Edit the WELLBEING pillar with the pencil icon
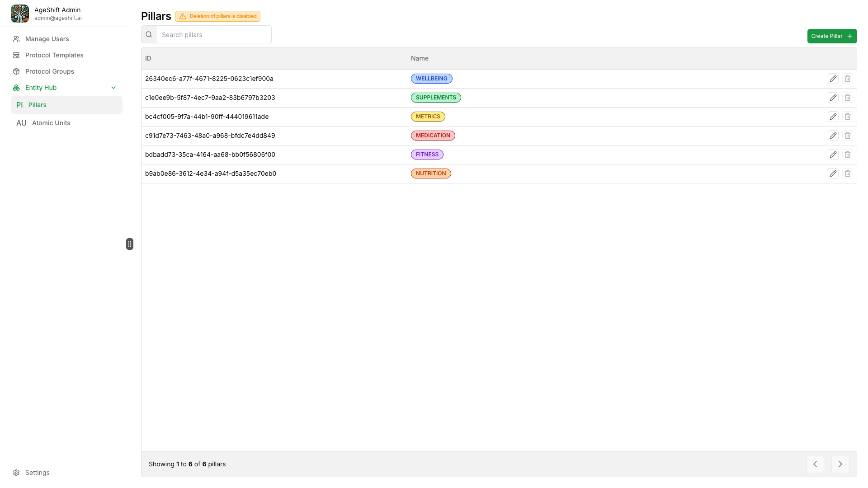 click(834, 78)
